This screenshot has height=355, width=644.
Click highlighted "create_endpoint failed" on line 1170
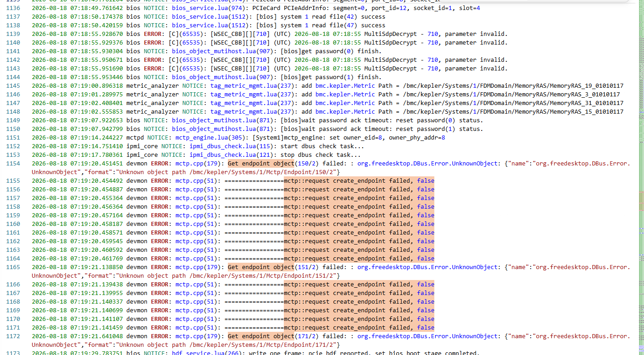pos(372,319)
